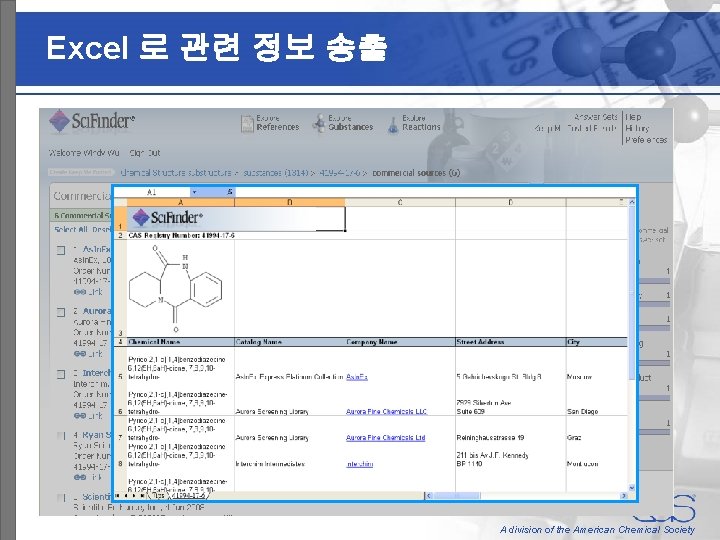Select the Chemical Name header cell
This screenshot has width=720, height=540.
[181, 342]
